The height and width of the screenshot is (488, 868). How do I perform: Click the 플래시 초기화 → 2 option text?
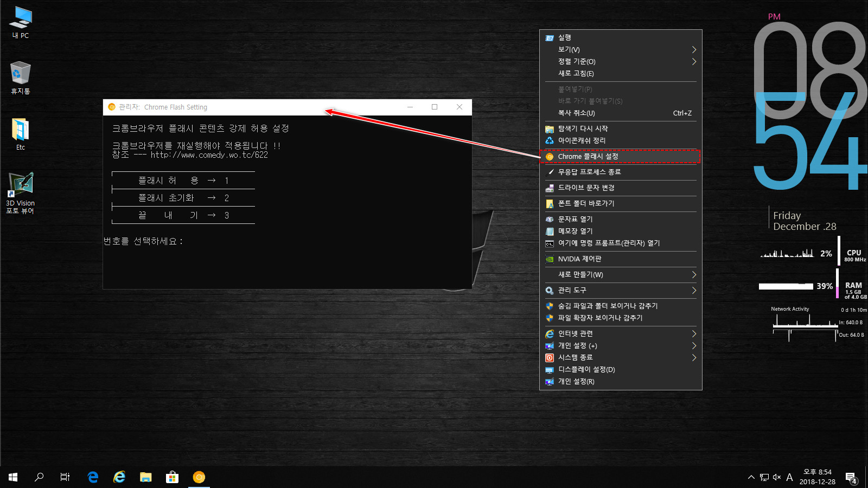tap(183, 198)
